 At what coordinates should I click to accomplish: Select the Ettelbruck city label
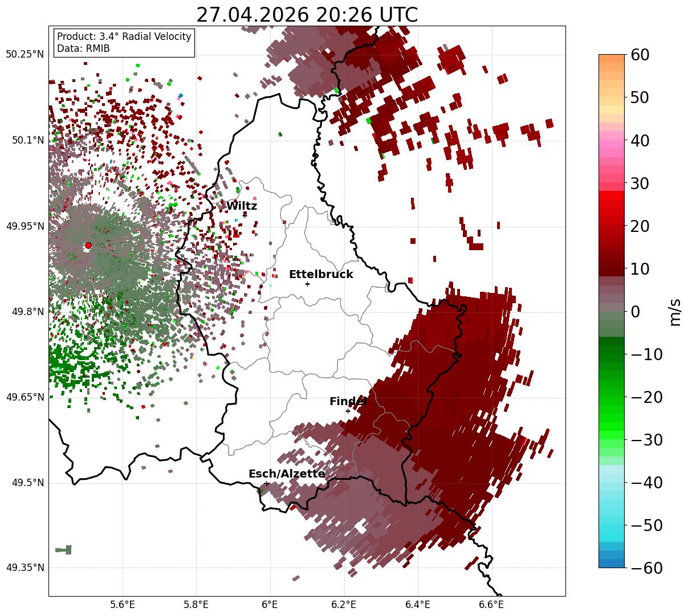[321, 275]
